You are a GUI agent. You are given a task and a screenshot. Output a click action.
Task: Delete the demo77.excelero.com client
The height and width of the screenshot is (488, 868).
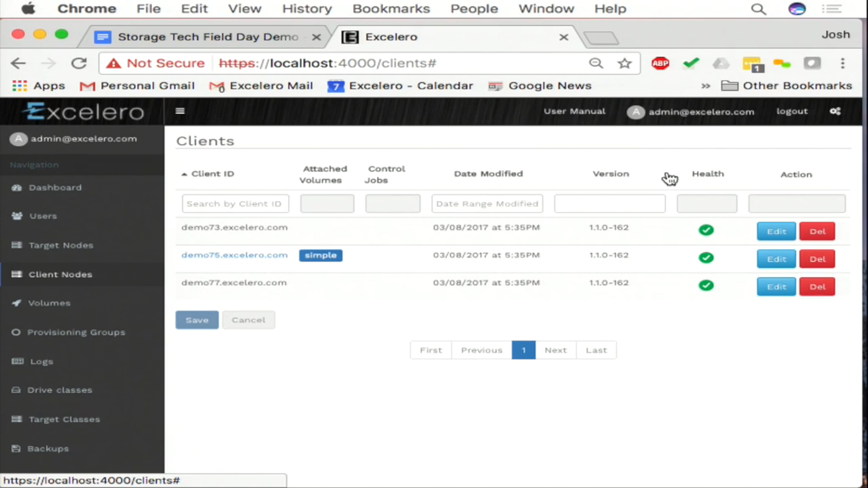(817, 287)
